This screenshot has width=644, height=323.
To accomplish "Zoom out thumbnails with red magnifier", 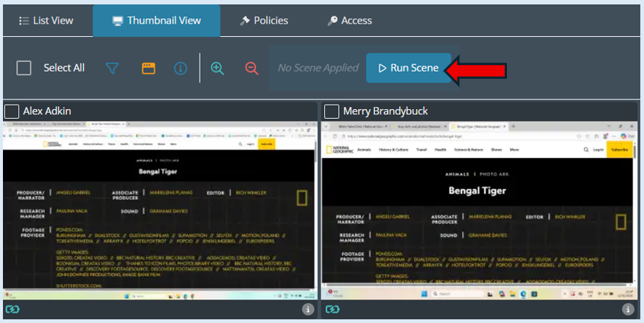I will click(251, 69).
